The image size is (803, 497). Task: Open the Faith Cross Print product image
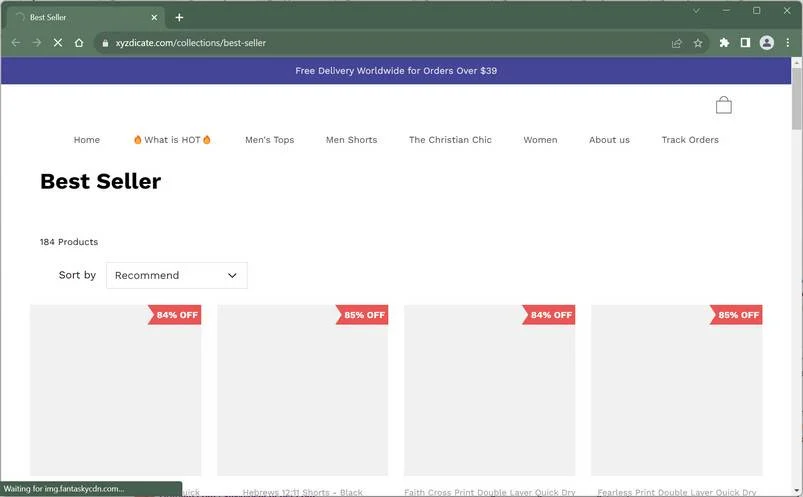click(490, 390)
